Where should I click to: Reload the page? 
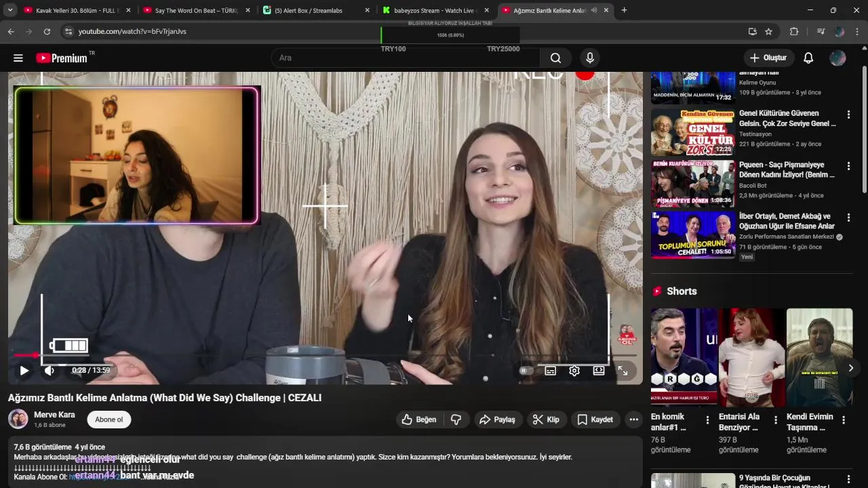47,31
